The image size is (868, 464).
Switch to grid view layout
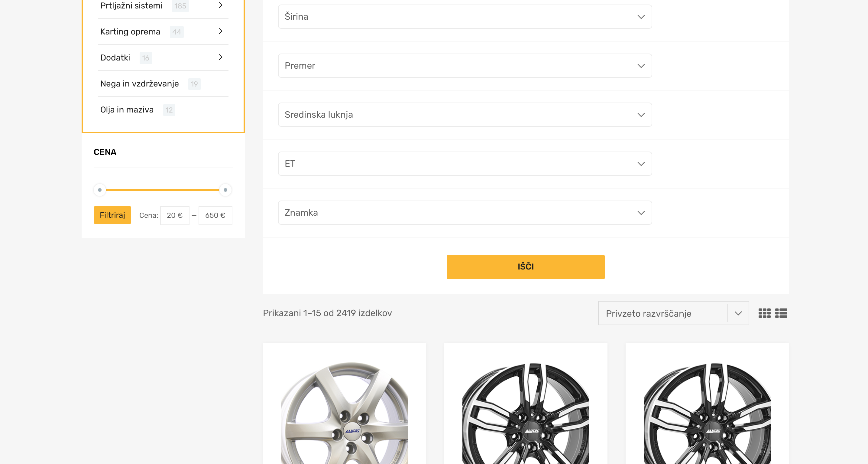pos(764,313)
